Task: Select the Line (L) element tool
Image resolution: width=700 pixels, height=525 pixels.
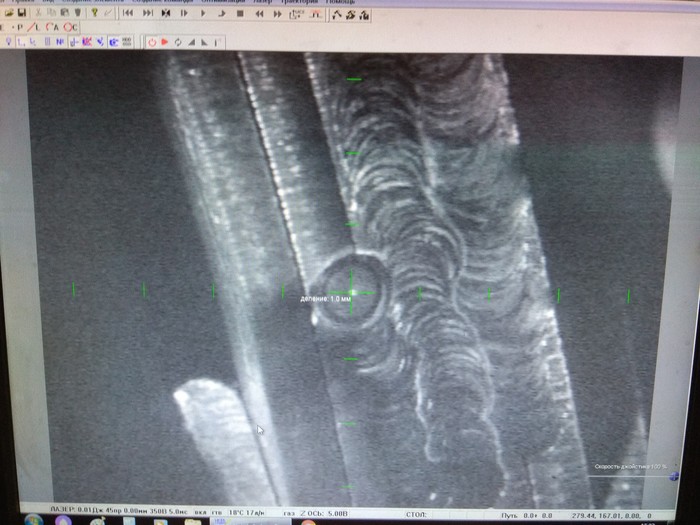Action: (x=33, y=28)
